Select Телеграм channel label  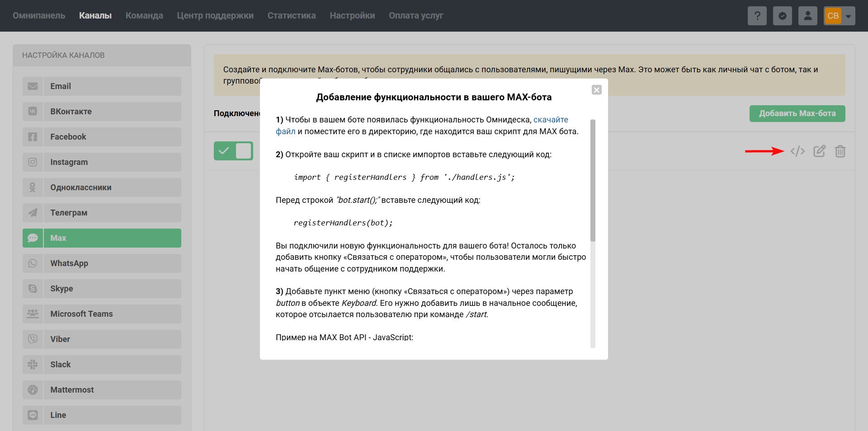pos(69,213)
